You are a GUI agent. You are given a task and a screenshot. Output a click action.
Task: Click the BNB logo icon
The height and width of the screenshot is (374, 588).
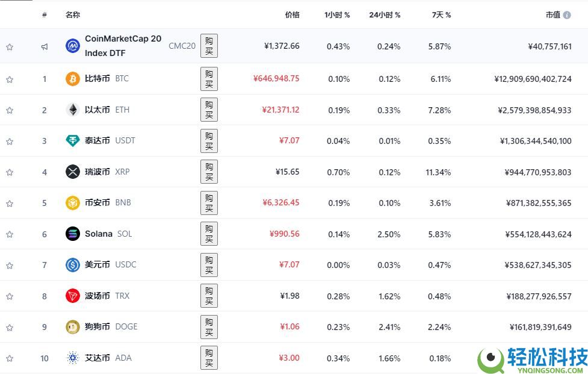click(72, 203)
